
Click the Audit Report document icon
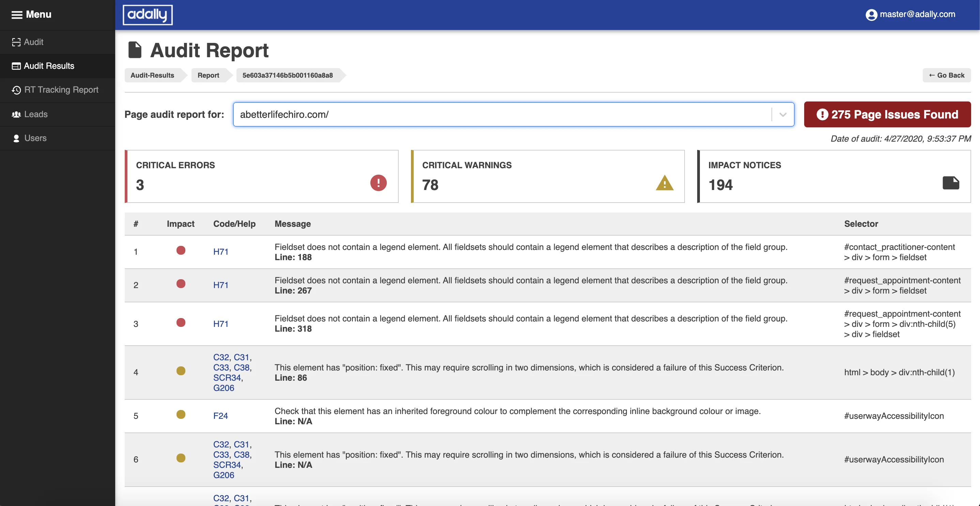point(135,50)
